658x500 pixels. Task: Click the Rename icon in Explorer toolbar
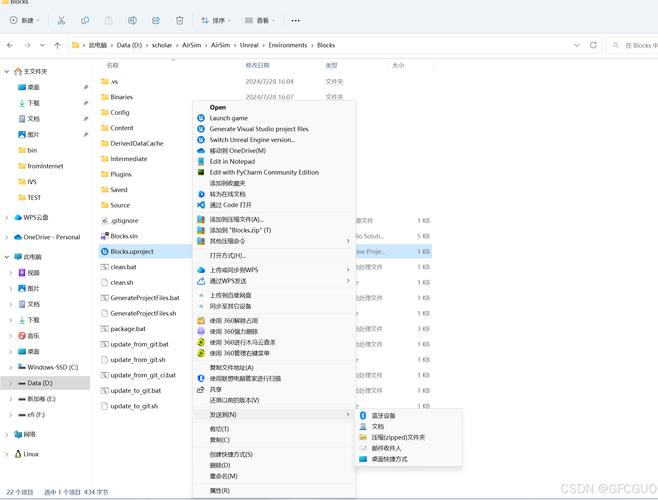coord(132,20)
